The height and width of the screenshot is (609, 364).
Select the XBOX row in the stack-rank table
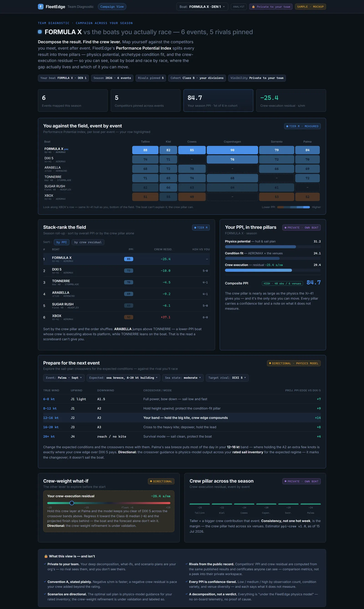point(126,317)
